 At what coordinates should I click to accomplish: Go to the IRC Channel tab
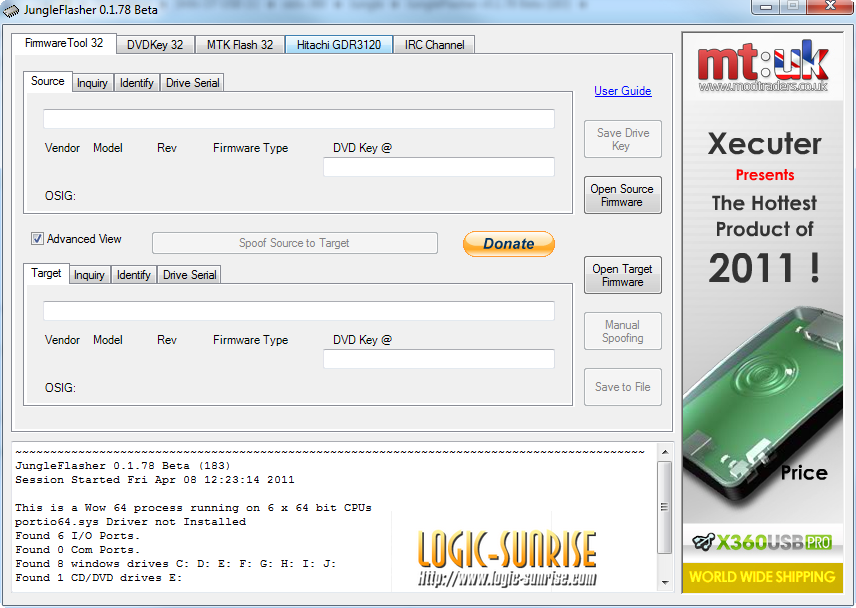pyautogui.click(x=434, y=45)
